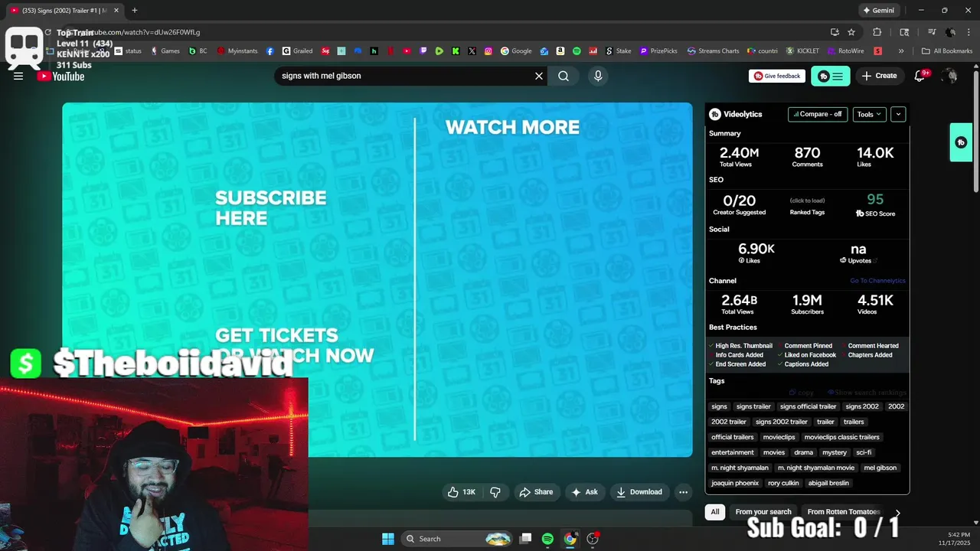Click the Create button
The height and width of the screenshot is (551, 980).
tap(879, 76)
